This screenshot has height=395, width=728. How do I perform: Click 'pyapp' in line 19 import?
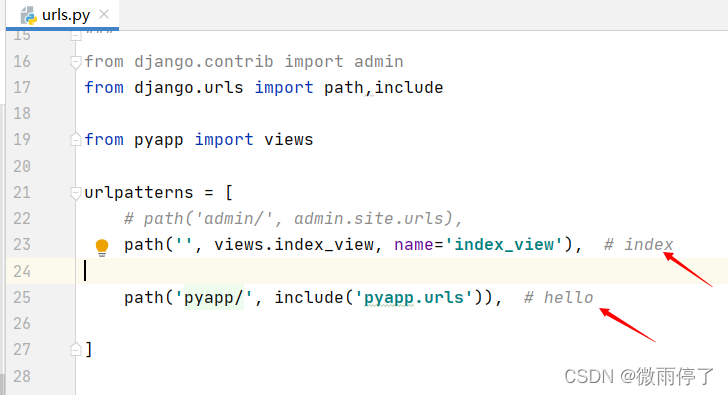(x=159, y=140)
